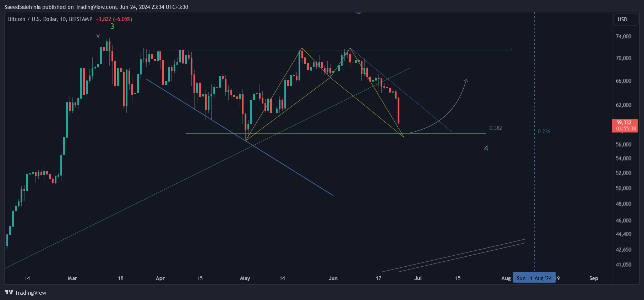Click the 46,000 price axis label
The height and width of the screenshot is (300, 644).
pyautogui.click(x=623, y=221)
